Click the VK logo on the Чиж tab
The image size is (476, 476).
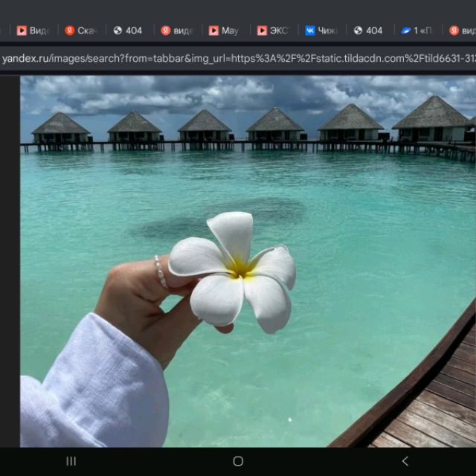[x=310, y=30]
